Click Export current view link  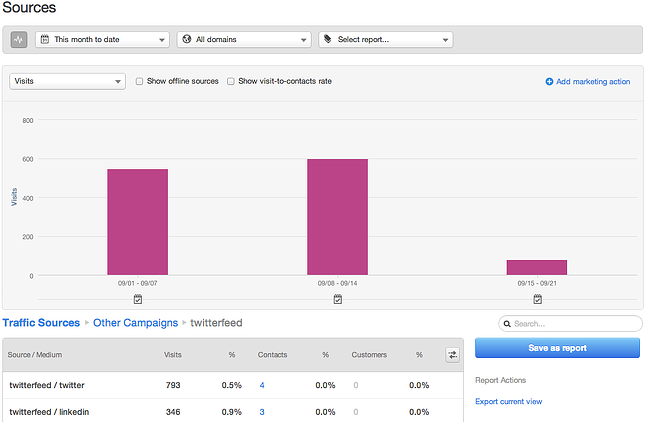(508, 401)
